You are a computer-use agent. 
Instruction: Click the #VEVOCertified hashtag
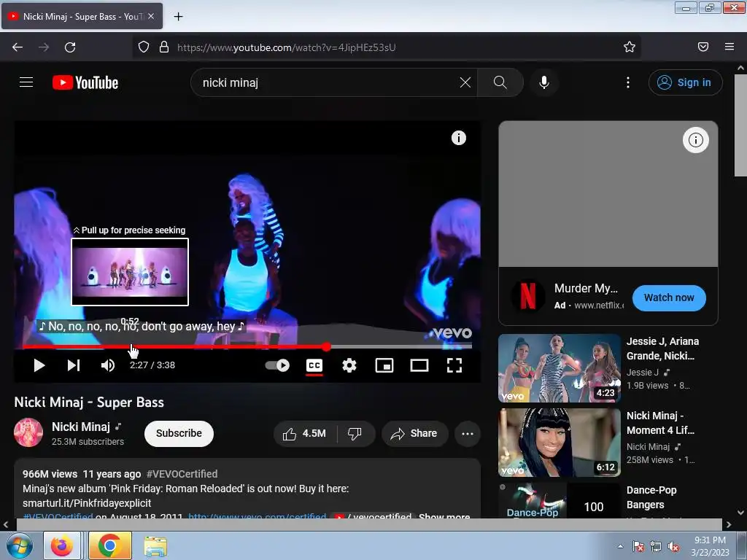pyautogui.click(x=182, y=474)
